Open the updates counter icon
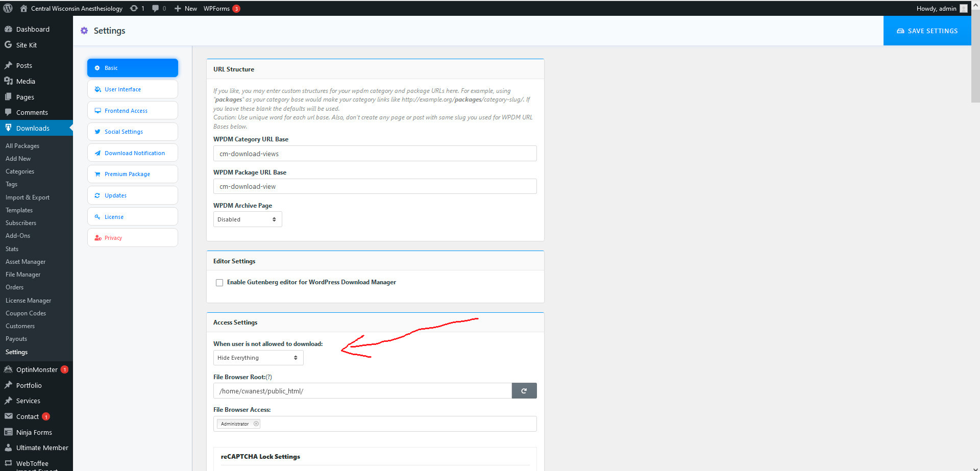980x471 pixels. (134, 8)
